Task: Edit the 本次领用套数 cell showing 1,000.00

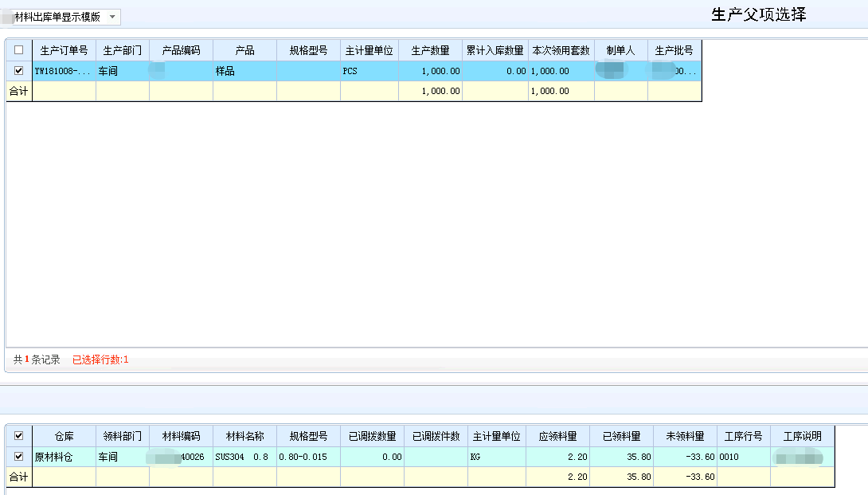Action: click(x=561, y=71)
